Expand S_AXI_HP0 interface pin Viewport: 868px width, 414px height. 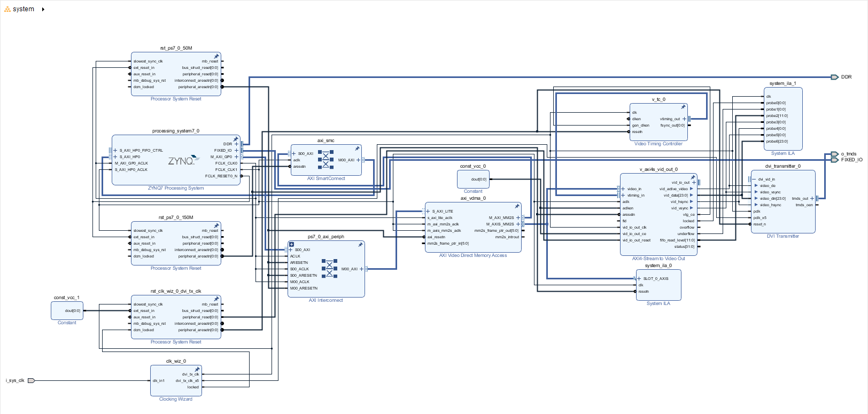[115, 157]
